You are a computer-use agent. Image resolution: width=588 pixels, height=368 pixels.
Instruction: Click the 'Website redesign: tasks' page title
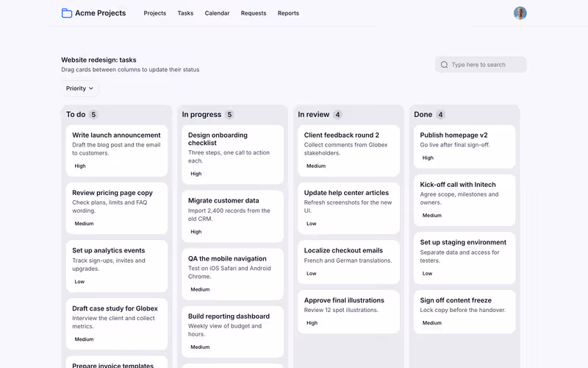[98, 60]
